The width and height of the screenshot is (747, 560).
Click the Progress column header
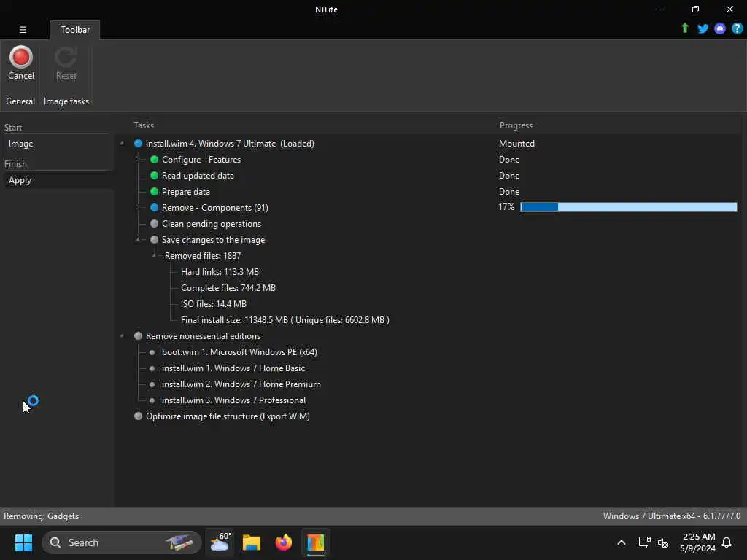pos(516,125)
